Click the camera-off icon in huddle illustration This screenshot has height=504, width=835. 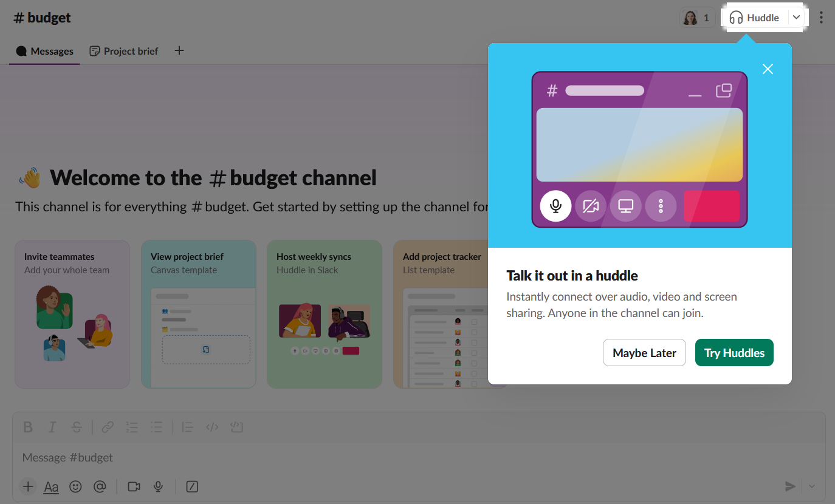(x=591, y=206)
